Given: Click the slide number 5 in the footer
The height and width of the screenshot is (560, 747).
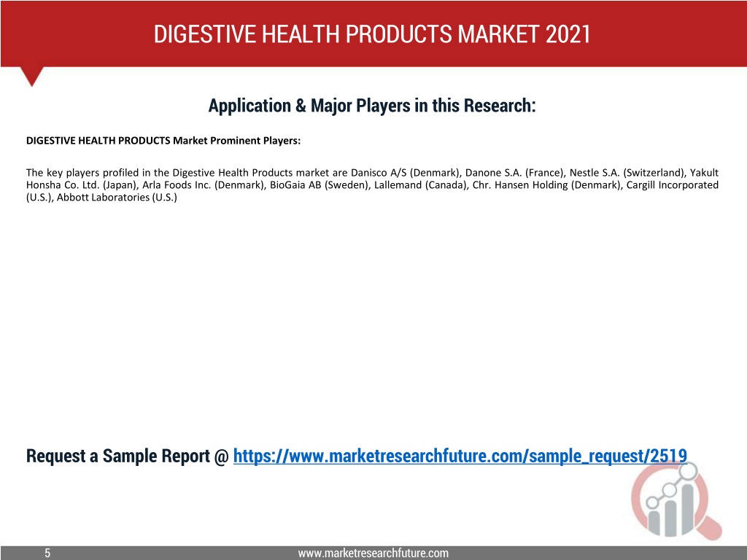Looking at the screenshot, I should coord(47,553).
